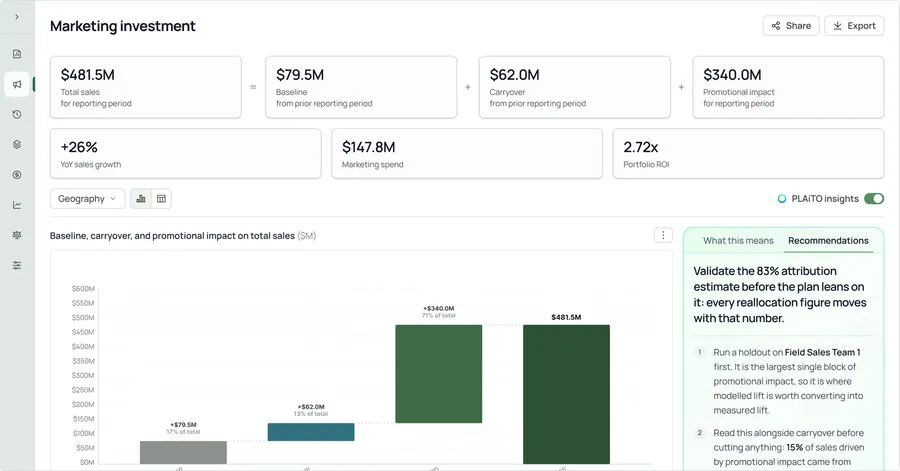Click the $147.8M Marketing spend card
This screenshot has width=900, height=471.
click(x=467, y=153)
